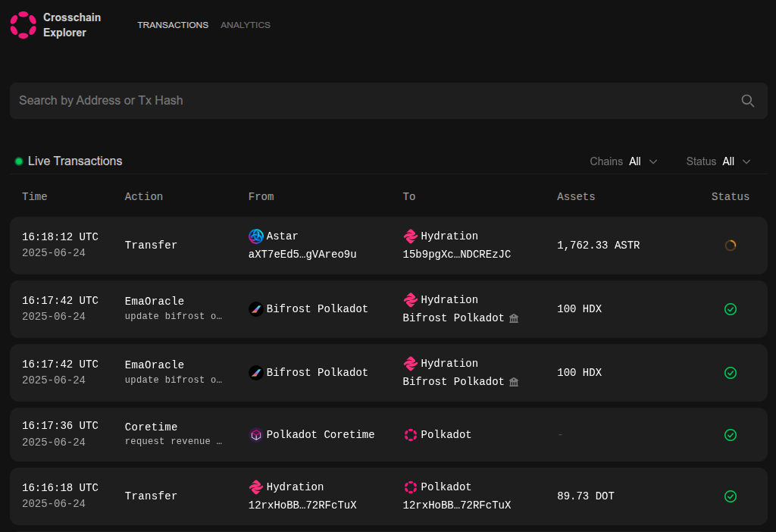Click the pending spinner status icon
Image resolution: width=776 pixels, height=532 pixels.
pyautogui.click(x=730, y=246)
